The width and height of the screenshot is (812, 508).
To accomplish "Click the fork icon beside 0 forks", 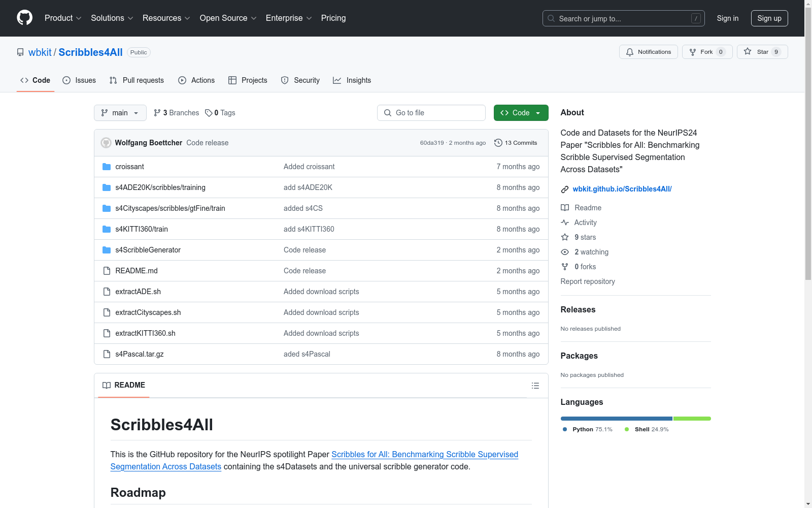I will tap(565, 267).
